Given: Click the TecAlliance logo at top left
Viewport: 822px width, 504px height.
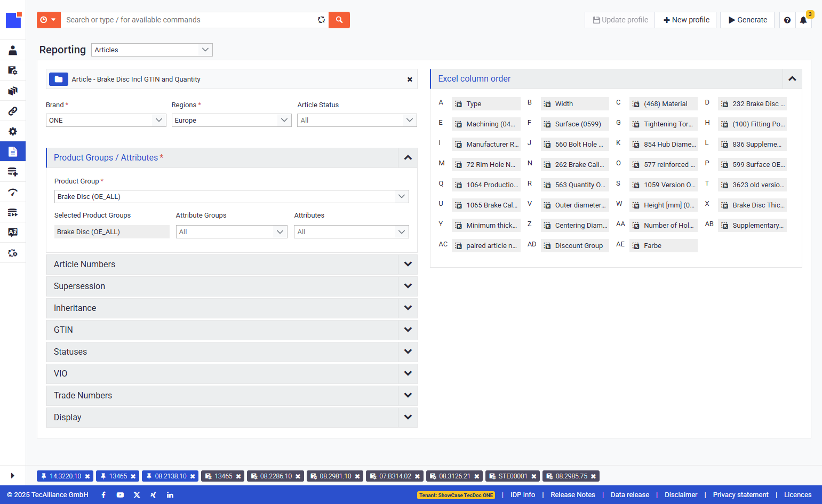Looking at the screenshot, I should pos(14,20).
